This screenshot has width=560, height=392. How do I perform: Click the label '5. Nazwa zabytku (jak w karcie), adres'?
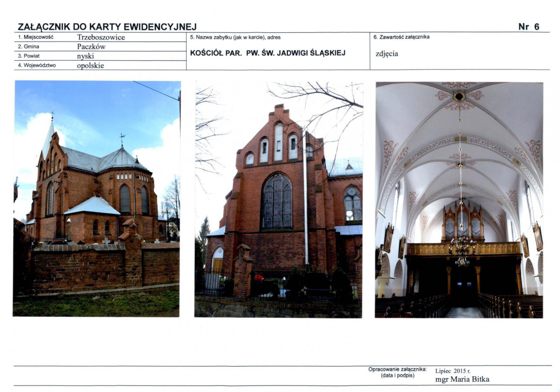235,37
